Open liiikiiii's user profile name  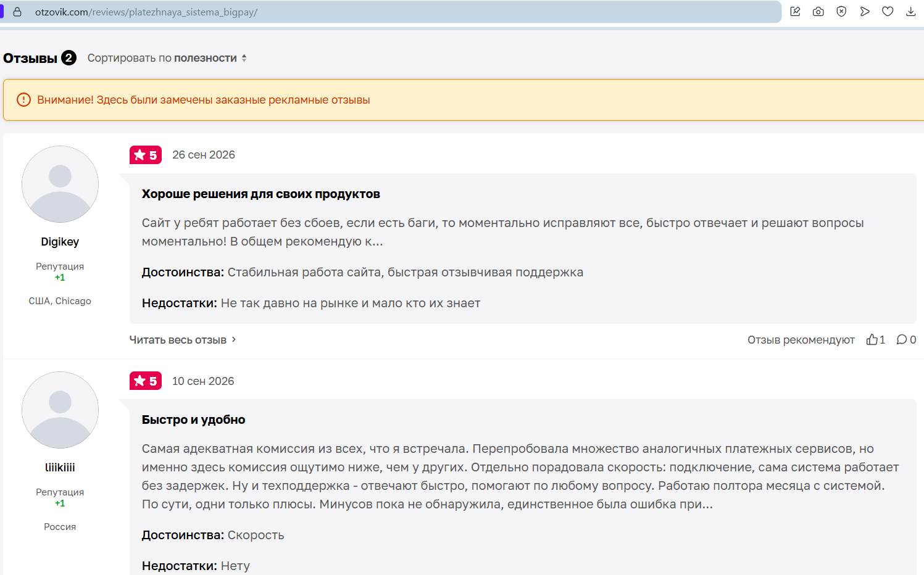click(60, 468)
